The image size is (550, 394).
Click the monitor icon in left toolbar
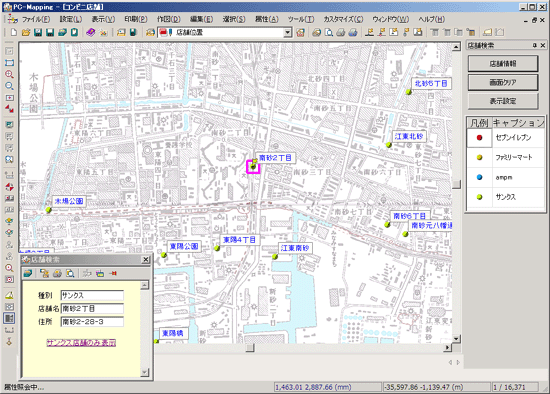coord(9,125)
